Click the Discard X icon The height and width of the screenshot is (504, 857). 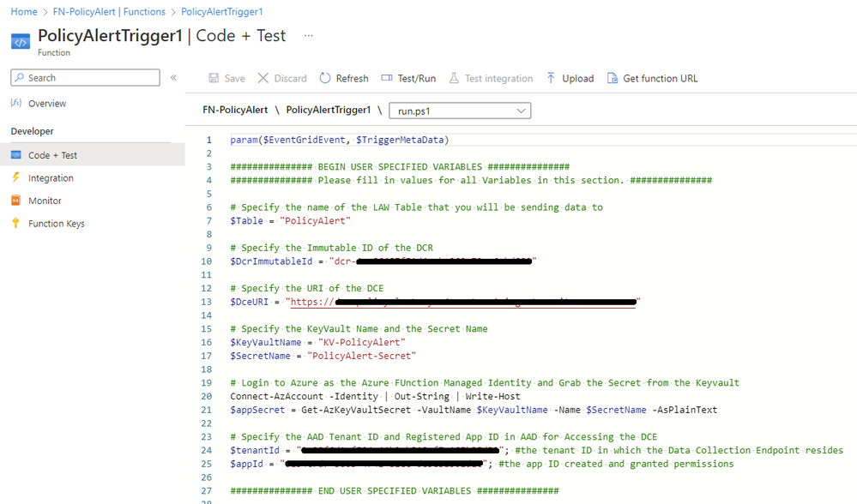(x=263, y=78)
